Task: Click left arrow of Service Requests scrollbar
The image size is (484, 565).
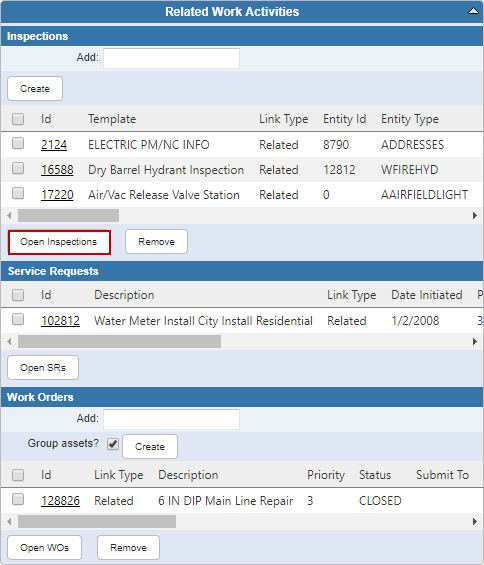Action: click(x=9, y=341)
